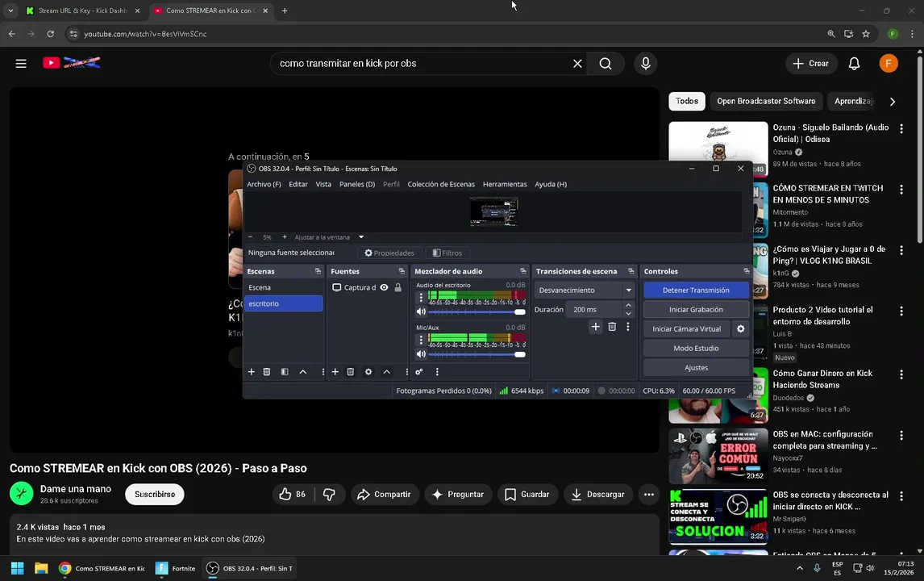Image resolution: width=924 pixels, height=581 pixels.
Task: Open OBS Ajustes button
Action: 696,367
